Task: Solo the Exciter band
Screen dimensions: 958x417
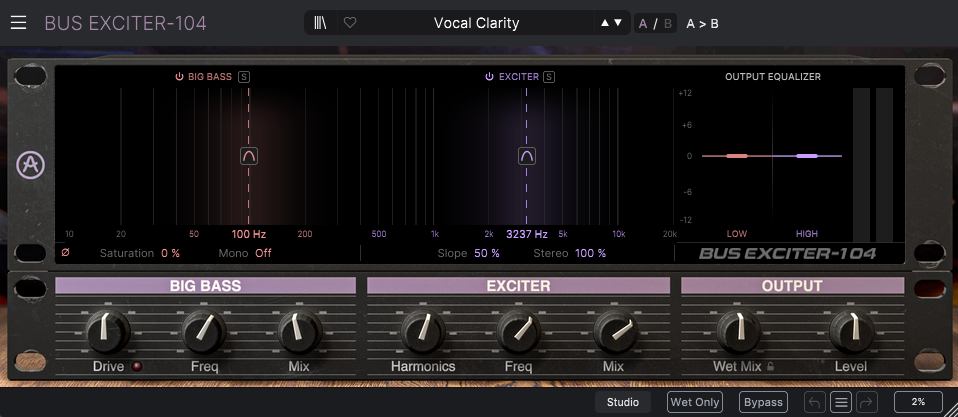Action: pyautogui.click(x=549, y=77)
